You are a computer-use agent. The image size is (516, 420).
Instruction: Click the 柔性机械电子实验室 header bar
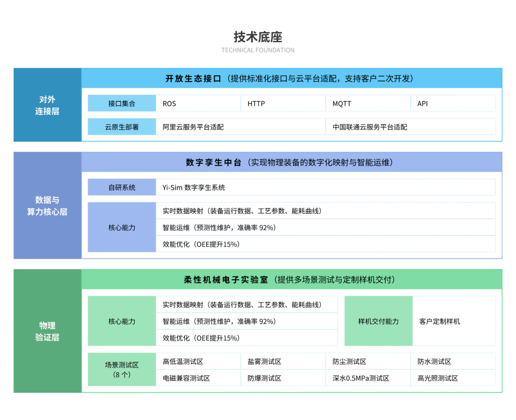(291, 279)
